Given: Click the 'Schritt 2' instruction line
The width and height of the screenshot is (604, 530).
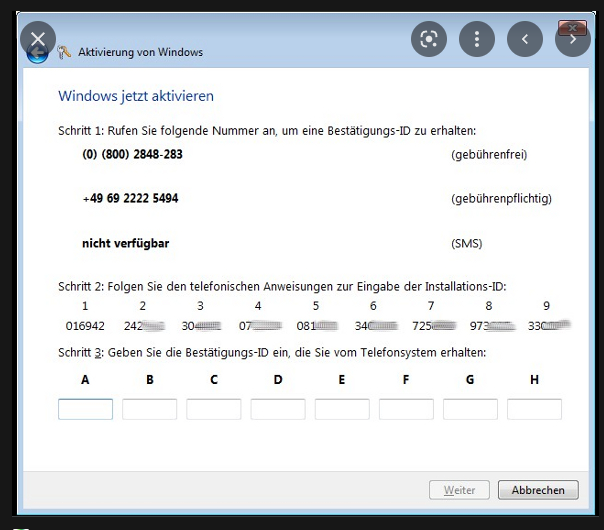Looking at the screenshot, I should coord(282,287).
